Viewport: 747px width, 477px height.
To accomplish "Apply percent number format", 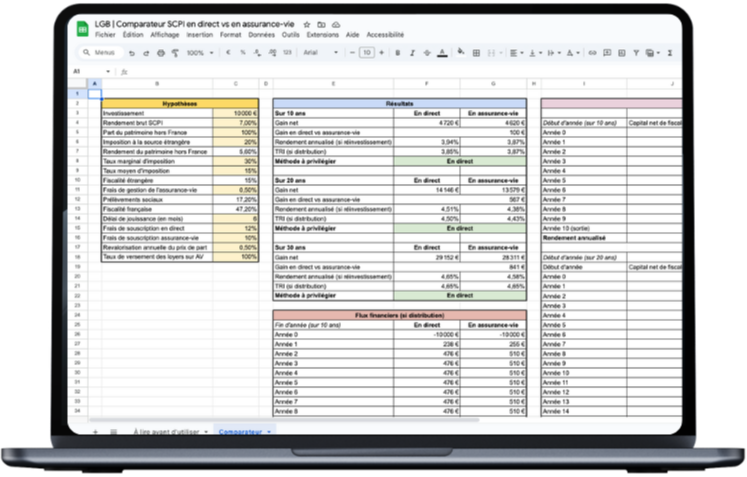I will click(x=243, y=52).
